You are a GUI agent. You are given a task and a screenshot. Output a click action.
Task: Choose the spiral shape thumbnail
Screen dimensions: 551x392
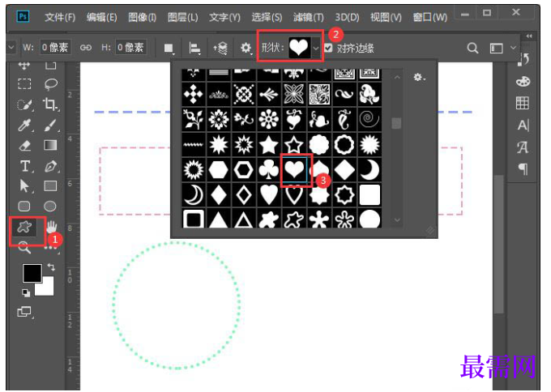[x=369, y=119]
